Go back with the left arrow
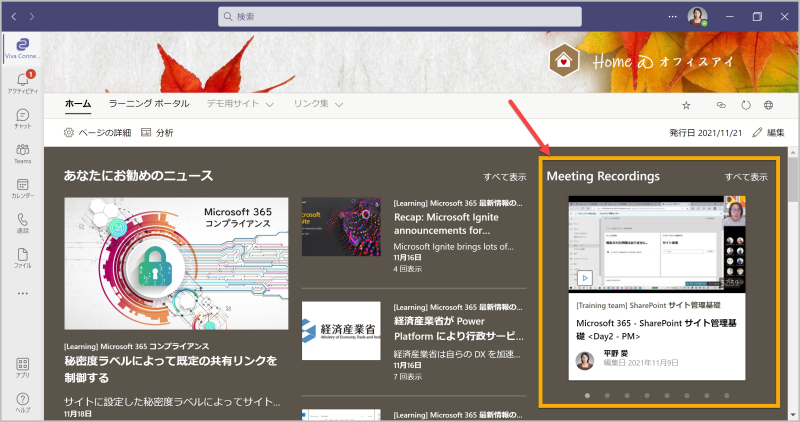The image size is (800, 422). click(14, 16)
